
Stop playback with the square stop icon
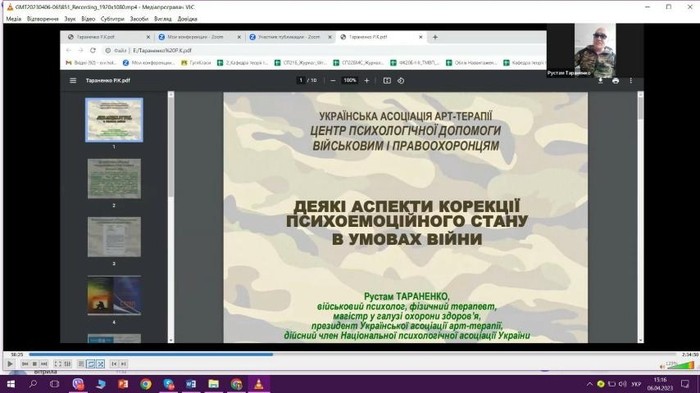pos(35,364)
